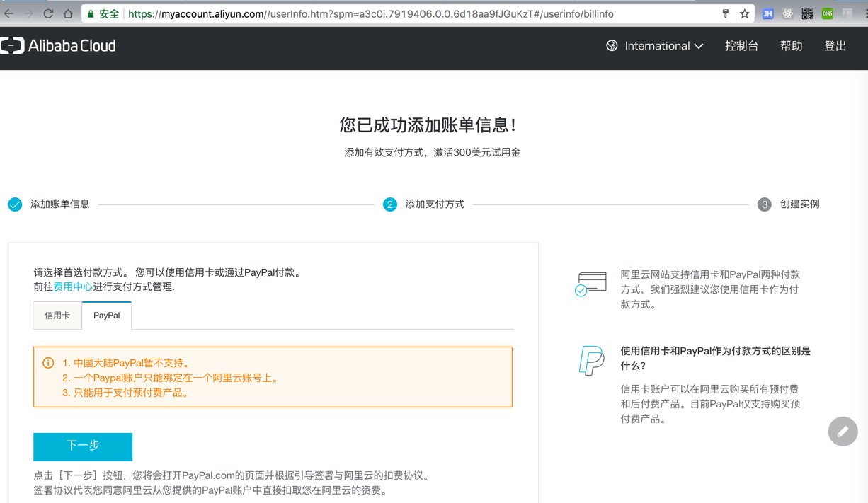868x503 pixels.
Task: Select the PayPal payment tab
Action: pos(107,316)
